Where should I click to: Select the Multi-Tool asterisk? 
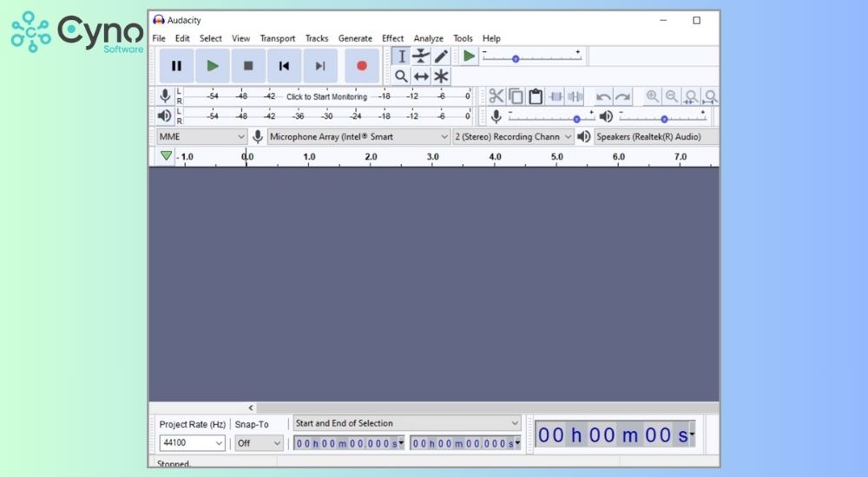441,76
